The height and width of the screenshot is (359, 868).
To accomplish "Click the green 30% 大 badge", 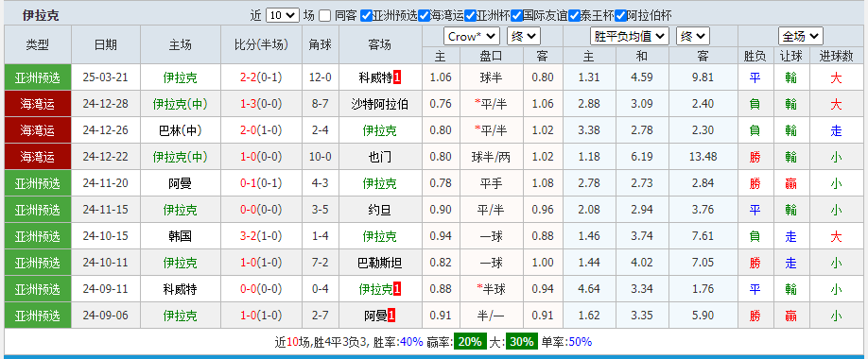I will 522,342.
